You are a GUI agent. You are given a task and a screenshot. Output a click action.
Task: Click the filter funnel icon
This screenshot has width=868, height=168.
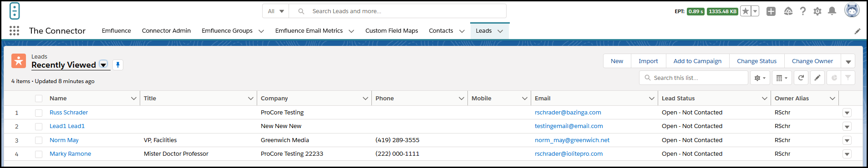848,78
